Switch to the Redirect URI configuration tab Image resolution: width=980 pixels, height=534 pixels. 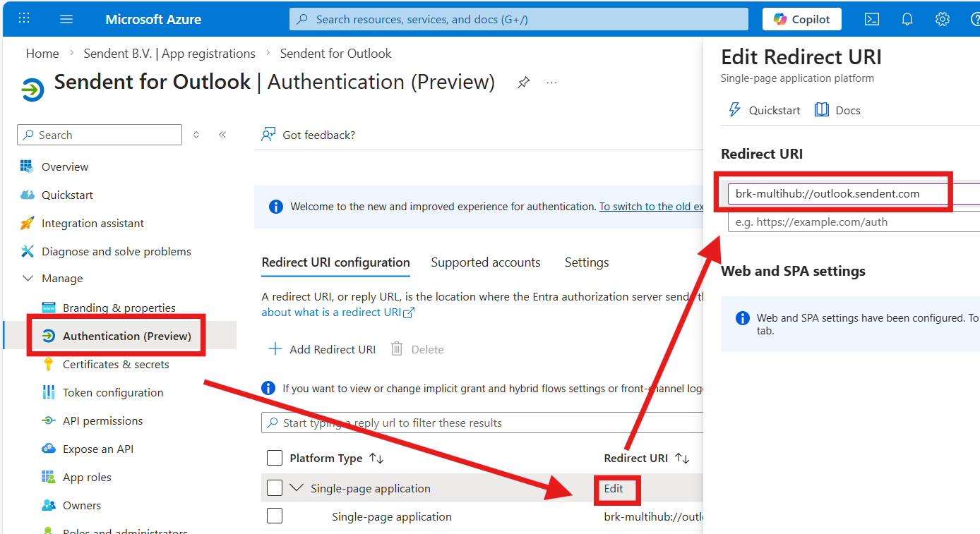(x=335, y=262)
